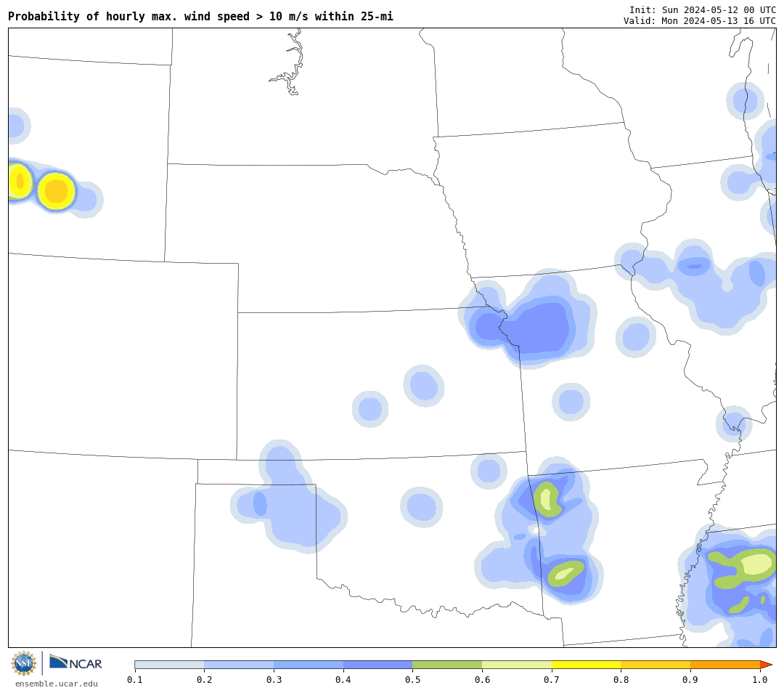Click the NSF logo
This screenshot has height=693, width=784.
click(24, 663)
